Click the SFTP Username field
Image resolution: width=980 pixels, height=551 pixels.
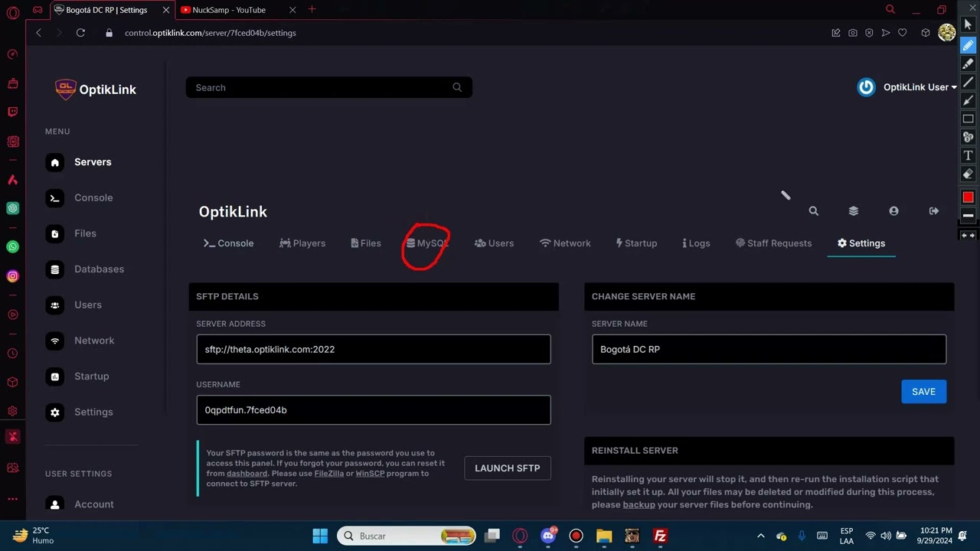(374, 410)
